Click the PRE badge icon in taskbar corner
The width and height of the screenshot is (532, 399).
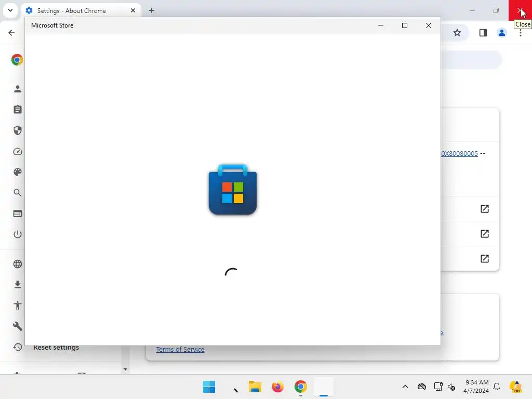[x=515, y=387]
